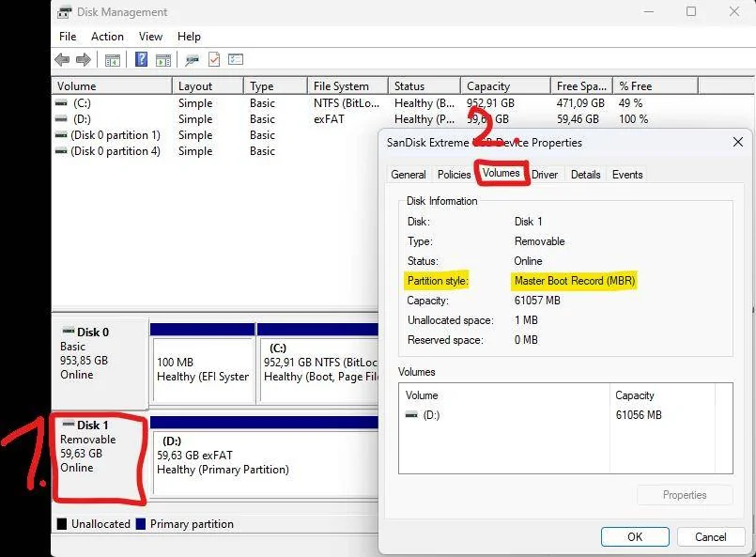Sort by the Layout column header
Screen dimensions: 756x557
pos(208,86)
